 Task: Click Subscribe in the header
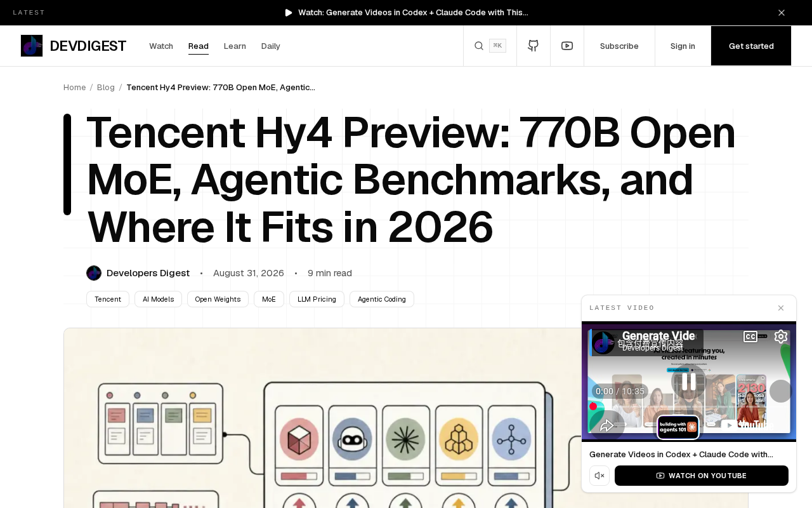pyautogui.click(x=619, y=46)
